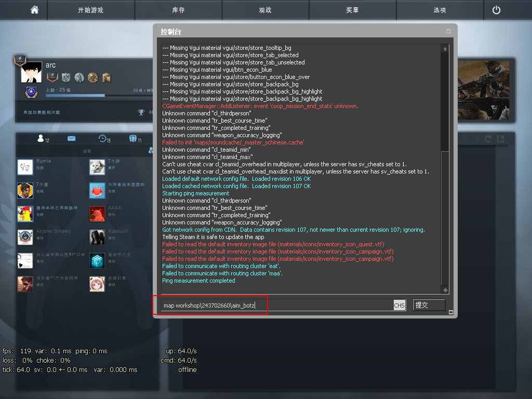Open the messages envelope icon

[71, 139]
